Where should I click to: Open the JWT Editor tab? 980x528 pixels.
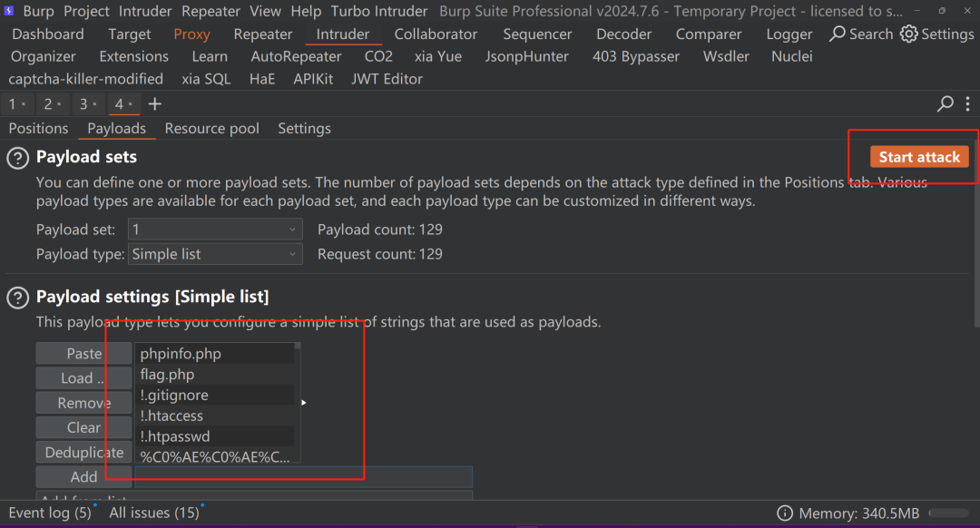tap(387, 79)
